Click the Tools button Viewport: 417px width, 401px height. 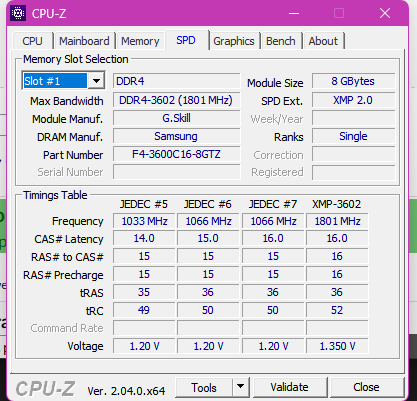tap(204, 387)
